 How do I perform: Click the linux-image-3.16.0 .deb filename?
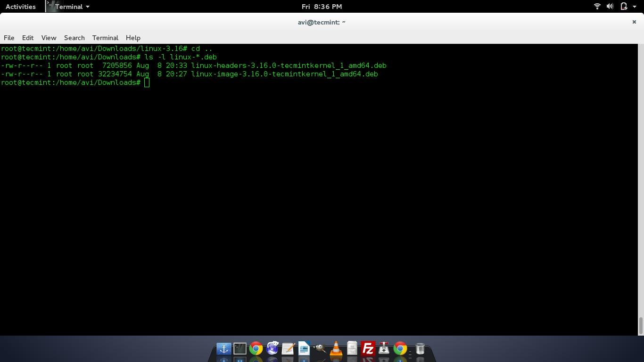(x=284, y=74)
